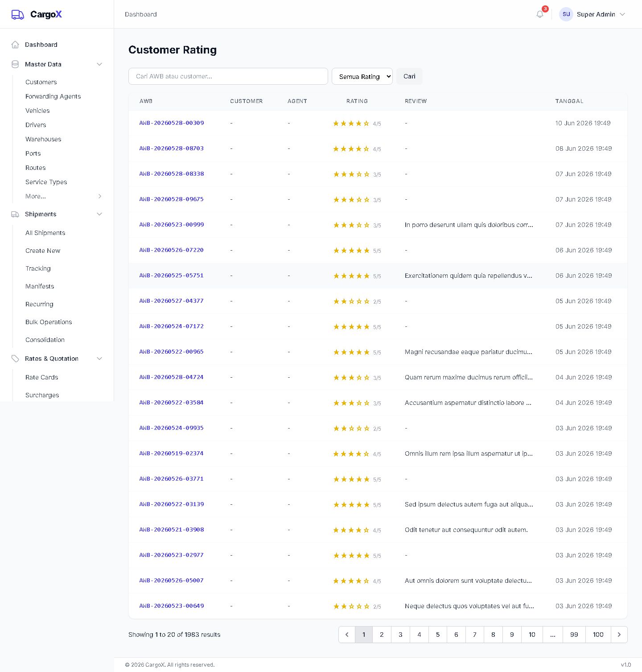Click review 'Odit tenetur aut consequuntur odit autem.'

[466, 530]
